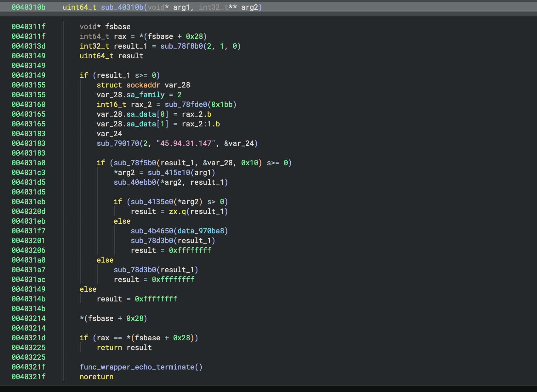Screen dimensions: 537x392
Task: Go to the sub_40ebb0 function
Action: [135, 182]
